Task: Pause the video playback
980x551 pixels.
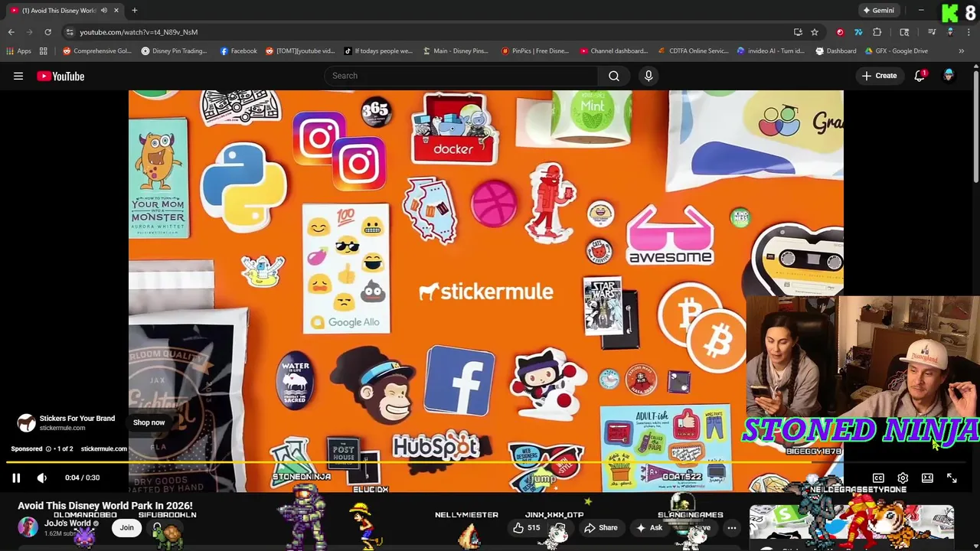Action: pos(16,478)
